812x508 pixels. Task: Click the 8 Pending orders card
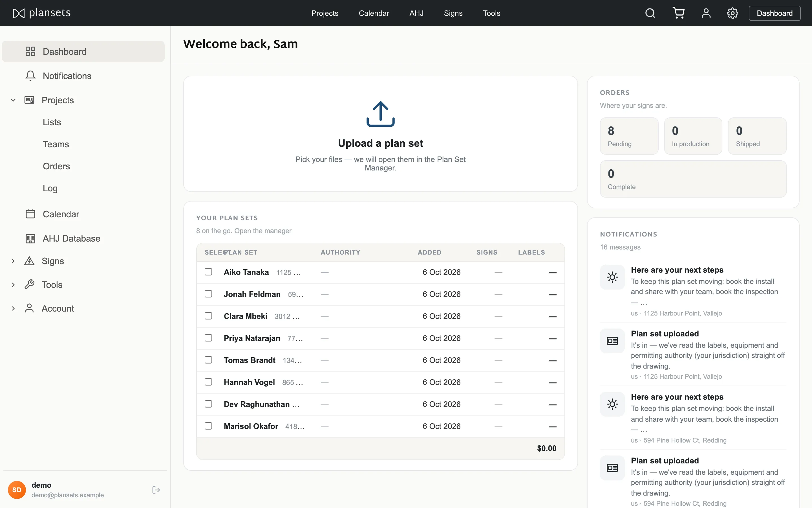click(629, 136)
